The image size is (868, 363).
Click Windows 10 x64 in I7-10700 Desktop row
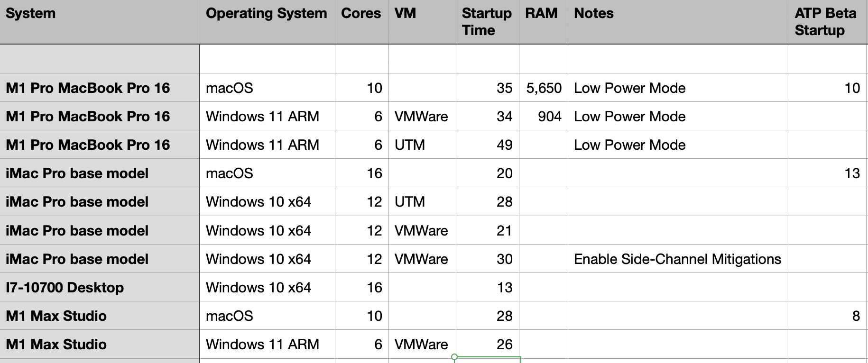(x=268, y=287)
